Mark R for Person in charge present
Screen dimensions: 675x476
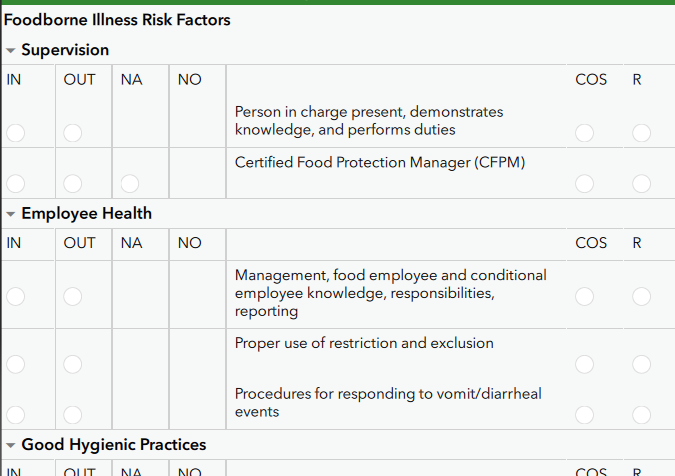click(641, 133)
